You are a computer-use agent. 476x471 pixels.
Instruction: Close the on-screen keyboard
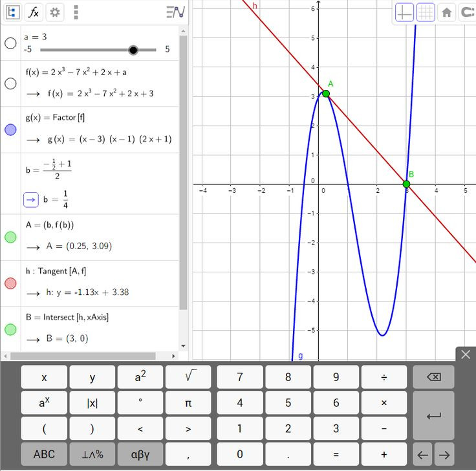tap(465, 355)
